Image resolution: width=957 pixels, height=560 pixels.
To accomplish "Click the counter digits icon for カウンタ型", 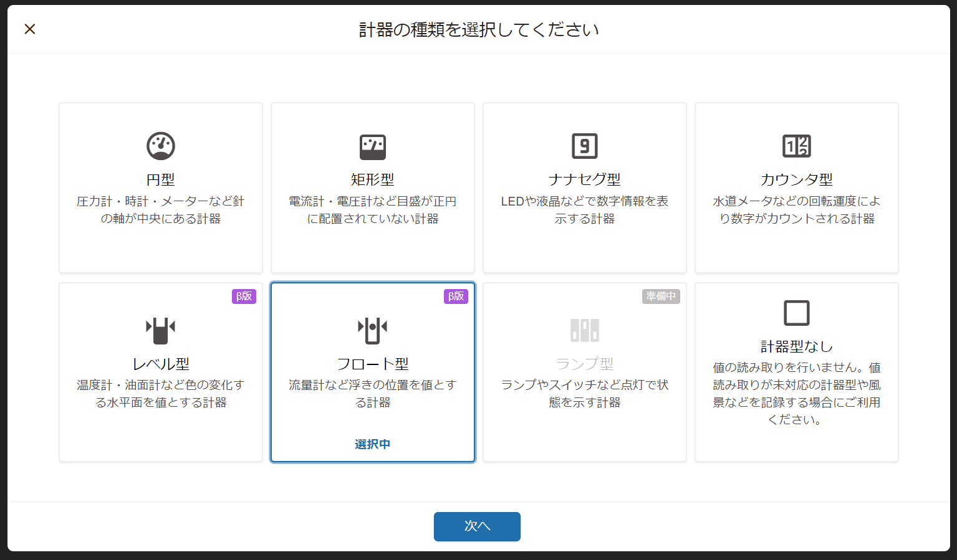I will coord(797,146).
